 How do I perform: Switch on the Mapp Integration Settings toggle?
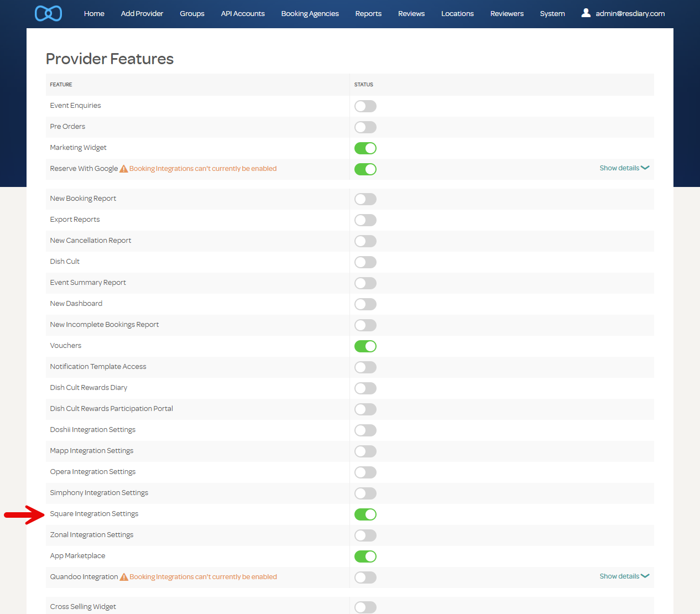pyautogui.click(x=365, y=451)
